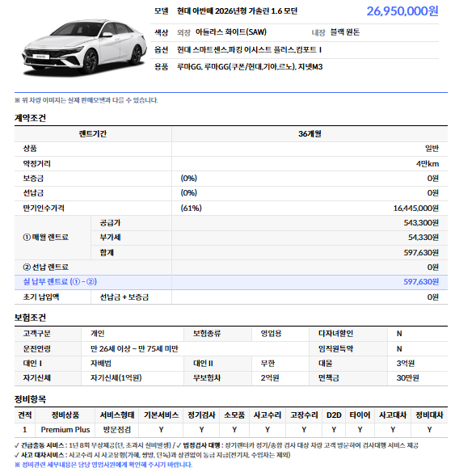Viewport: 455px width, 476px height.
Task: Click the 0원 in ② 선납 렌트료 row
Action: point(433,267)
